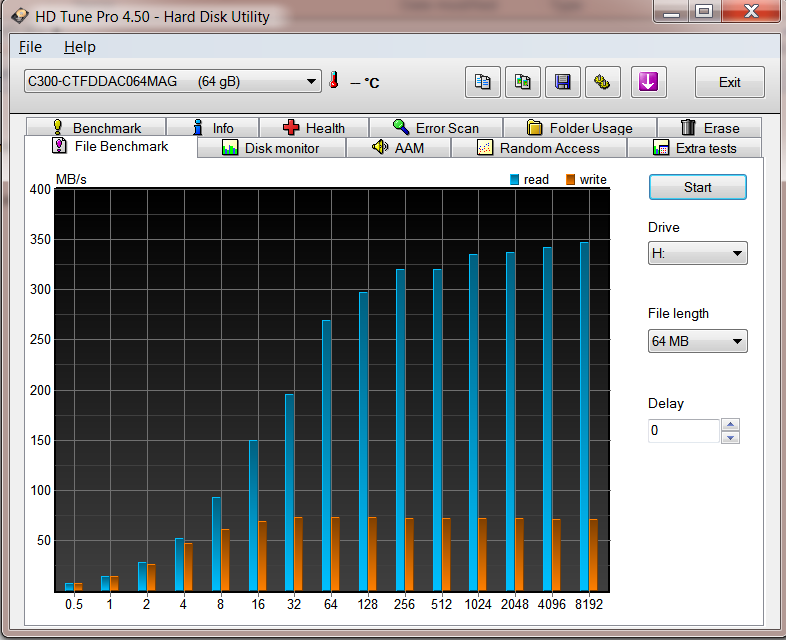Open the Folder Usage tab
The height and width of the screenshot is (640, 786).
(x=580, y=128)
